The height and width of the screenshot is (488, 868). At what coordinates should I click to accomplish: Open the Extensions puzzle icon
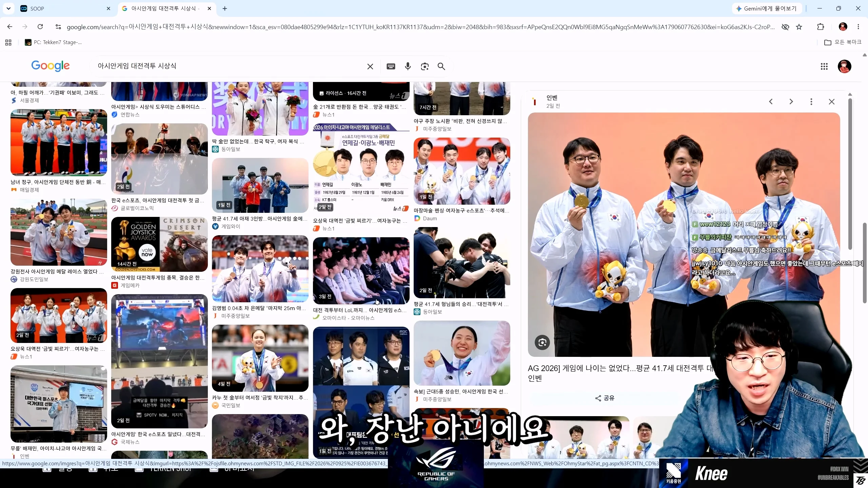pos(821,27)
